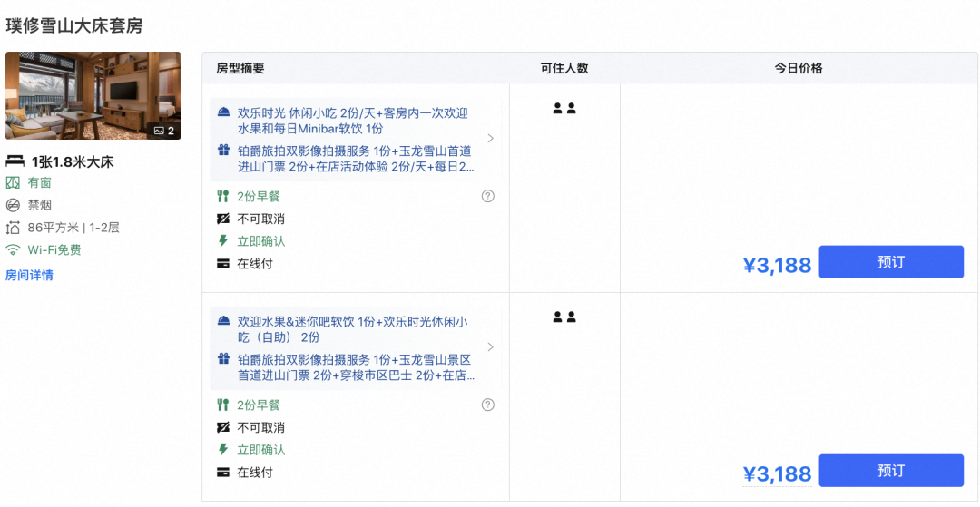Click 不可取消 in the first package
980x507 pixels.
pos(261,219)
